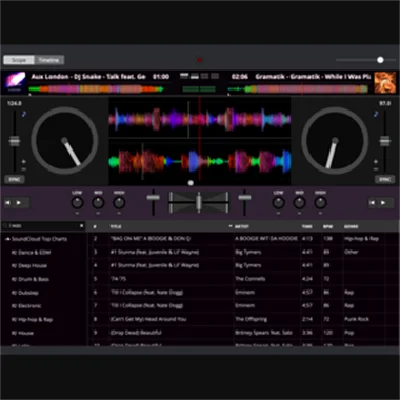Select track 5 '74-'75 by The Connells
Viewport: 400px width, 400px height.
(243, 279)
